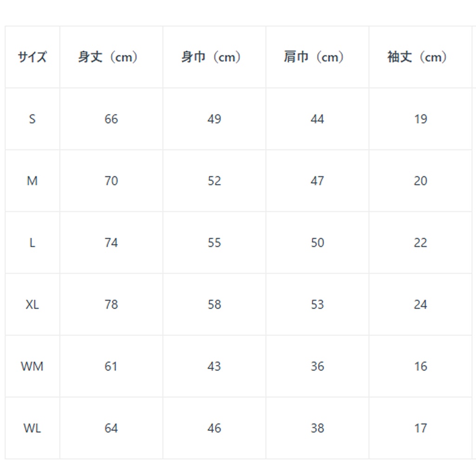Select the WM size row label
476x476 pixels.
coord(32,366)
